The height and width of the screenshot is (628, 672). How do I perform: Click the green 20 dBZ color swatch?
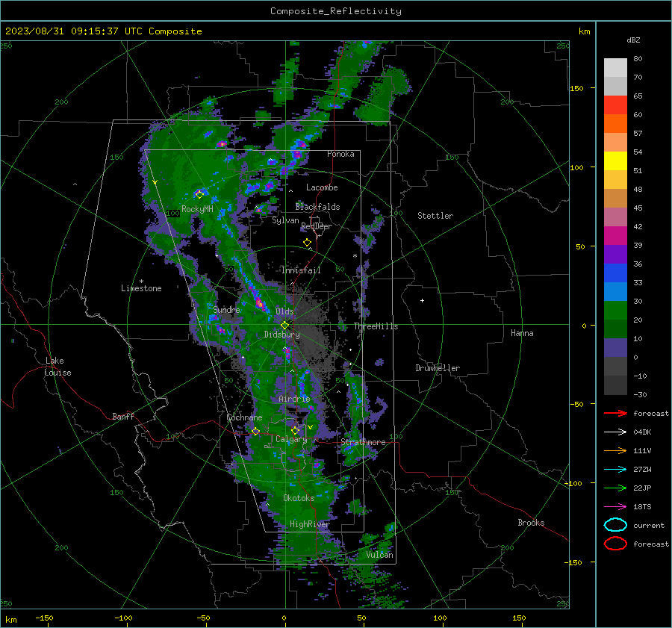[615, 311]
